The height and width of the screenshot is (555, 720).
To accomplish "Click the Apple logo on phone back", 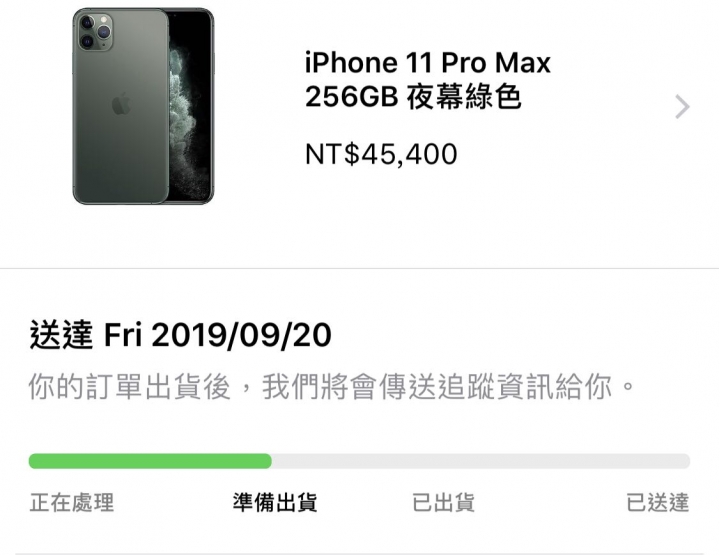I will 121,104.
